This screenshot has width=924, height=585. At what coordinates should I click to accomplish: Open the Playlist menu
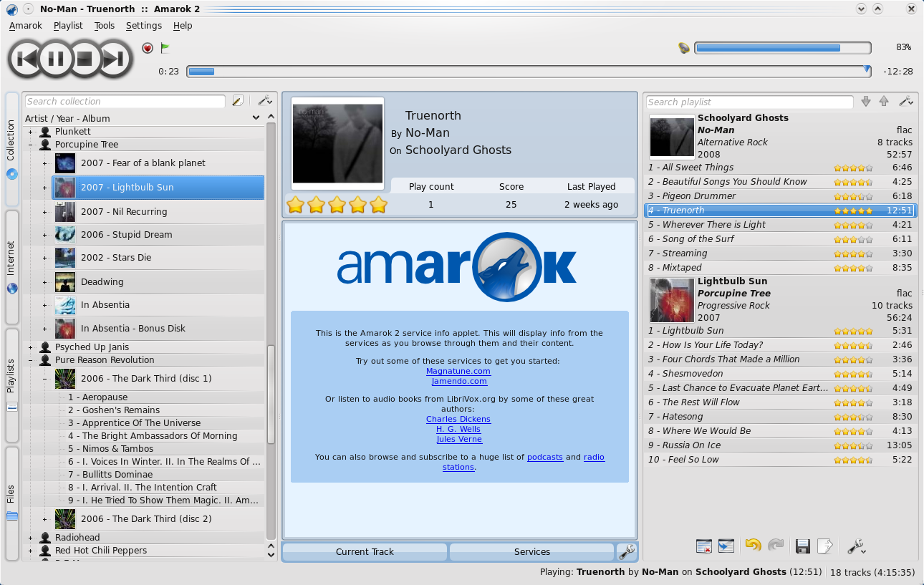click(68, 26)
